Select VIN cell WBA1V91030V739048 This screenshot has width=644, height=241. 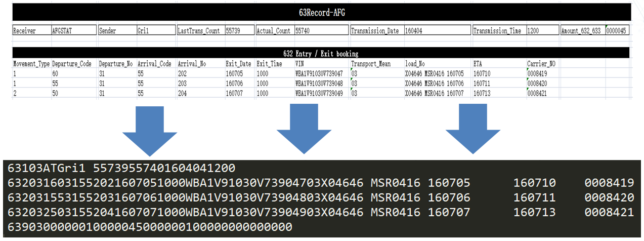point(322,84)
